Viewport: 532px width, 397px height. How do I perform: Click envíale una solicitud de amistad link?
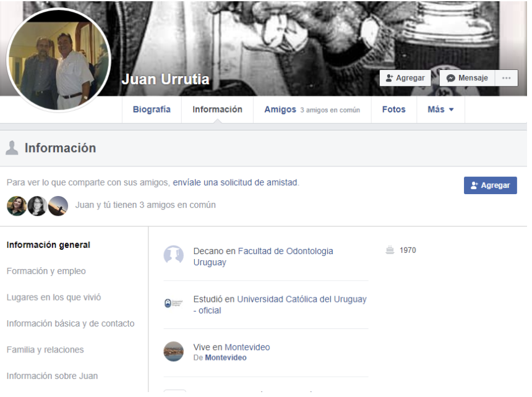click(236, 182)
